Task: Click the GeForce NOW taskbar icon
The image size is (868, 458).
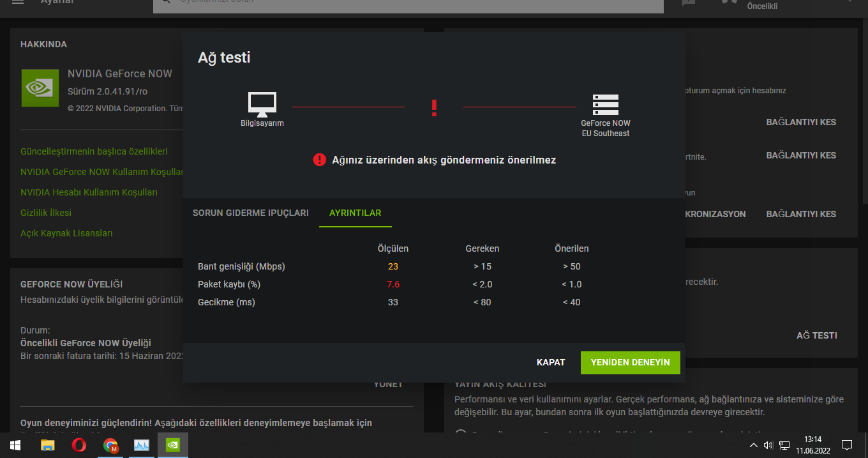Action: click(x=173, y=445)
